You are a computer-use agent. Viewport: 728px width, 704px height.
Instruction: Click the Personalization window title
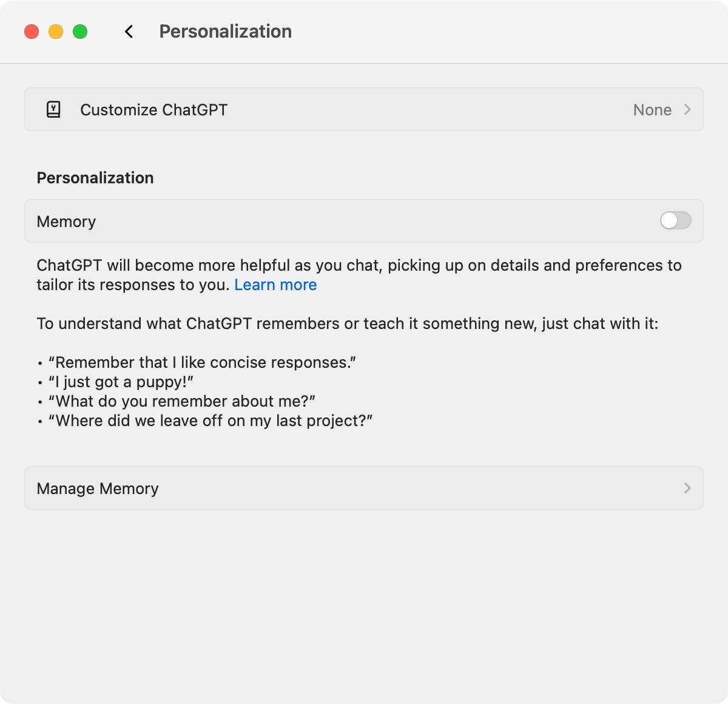[x=225, y=32]
